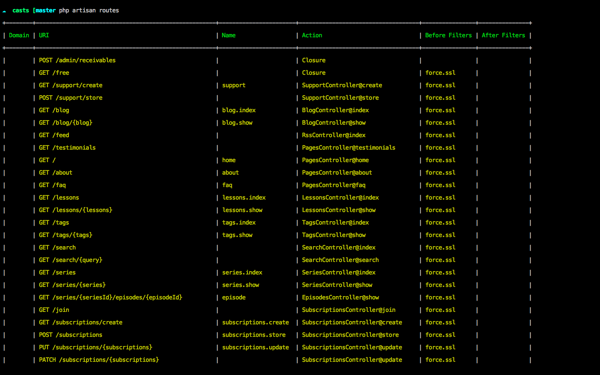Click the 'GET /subscriptions/create' URI
The height and width of the screenshot is (375, 600).
(80, 322)
